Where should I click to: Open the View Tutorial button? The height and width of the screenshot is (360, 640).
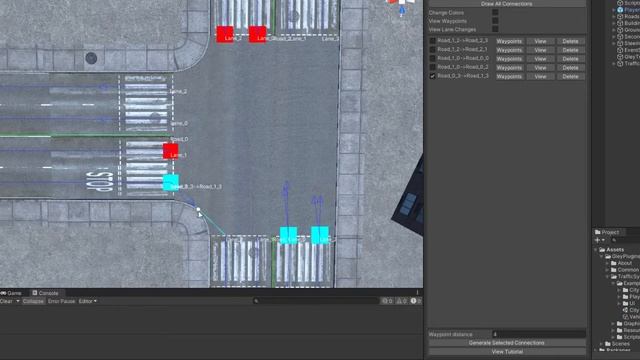click(x=507, y=351)
